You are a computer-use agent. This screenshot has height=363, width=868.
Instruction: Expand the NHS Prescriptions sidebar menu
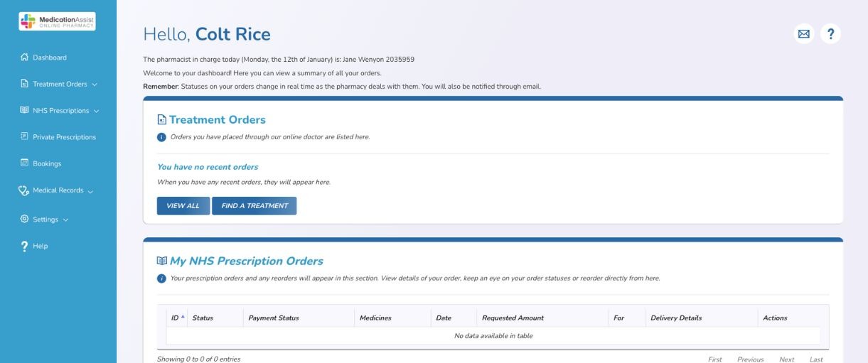[96, 111]
